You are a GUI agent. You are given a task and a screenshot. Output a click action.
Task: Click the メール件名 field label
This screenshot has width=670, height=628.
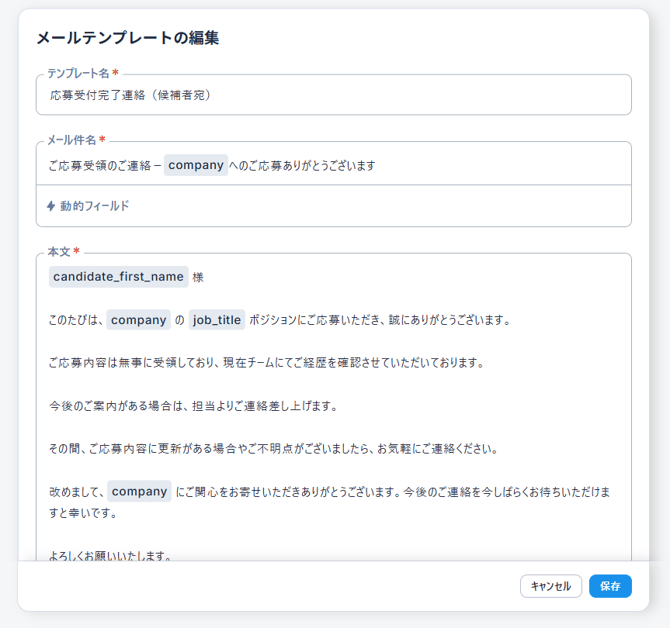click(71, 140)
